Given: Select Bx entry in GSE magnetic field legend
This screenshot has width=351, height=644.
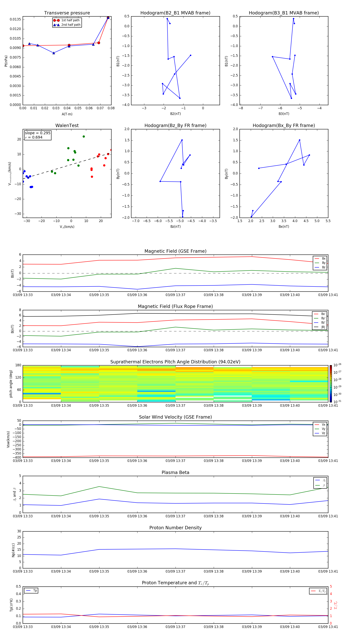Looking at the screenshot, I should tap(320, 259).
